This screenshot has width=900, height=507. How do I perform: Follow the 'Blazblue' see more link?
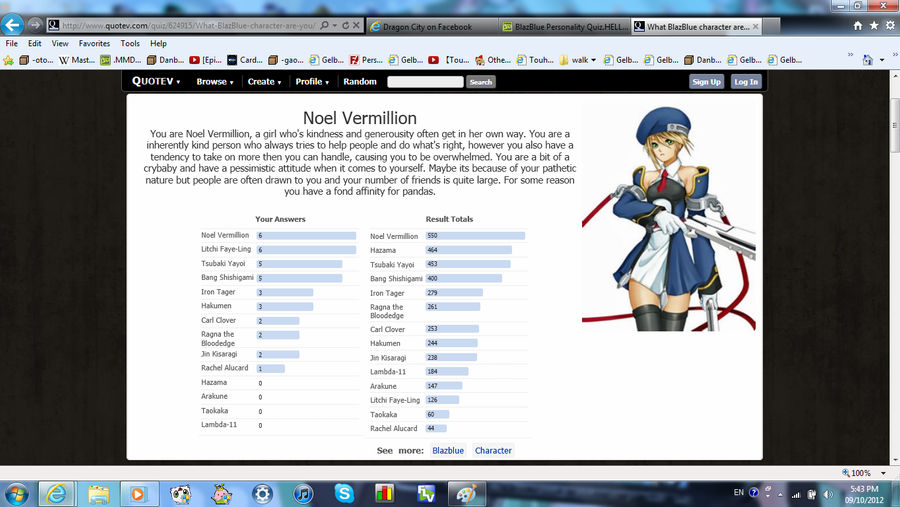pos(448,451)
